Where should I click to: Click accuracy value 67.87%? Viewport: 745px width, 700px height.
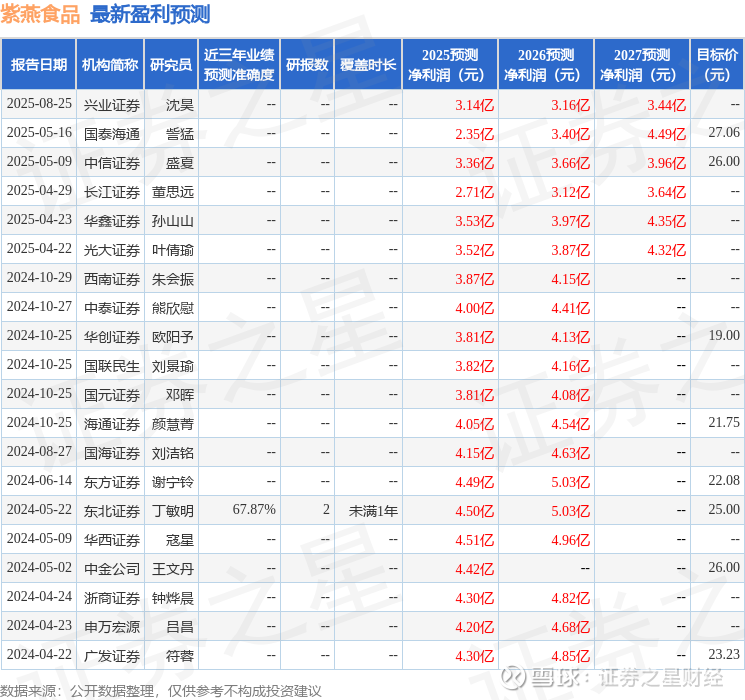254,509
